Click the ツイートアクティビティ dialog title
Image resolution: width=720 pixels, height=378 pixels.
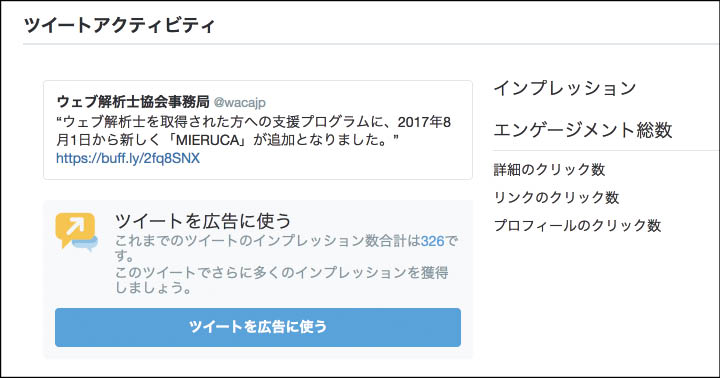pyautogui.click(x=119, y=25)
